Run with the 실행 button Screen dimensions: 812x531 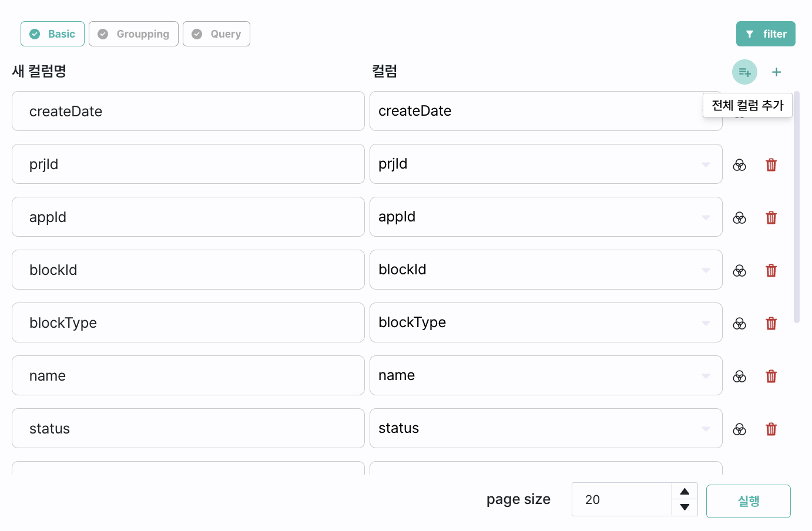(x=749, y=501)
